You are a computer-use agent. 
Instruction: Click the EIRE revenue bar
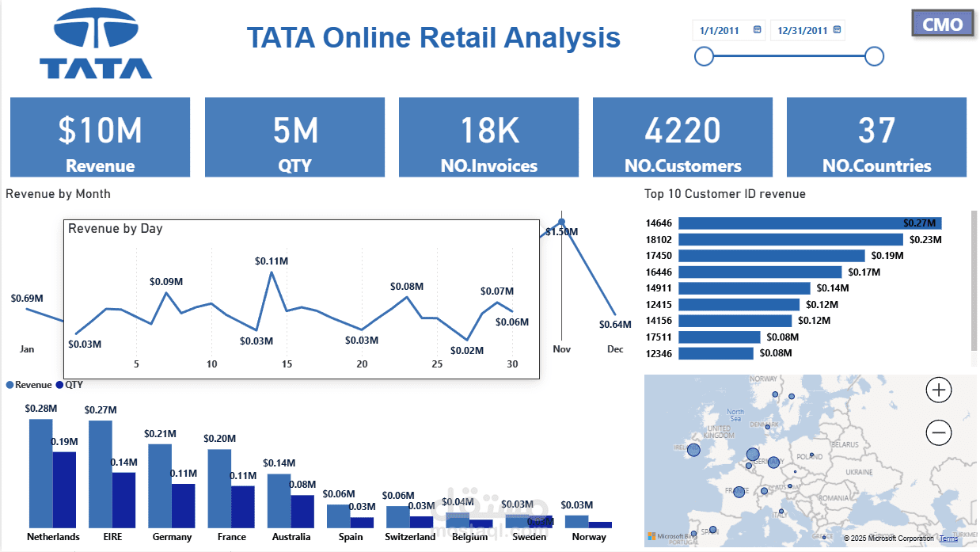tap(101, 474)
